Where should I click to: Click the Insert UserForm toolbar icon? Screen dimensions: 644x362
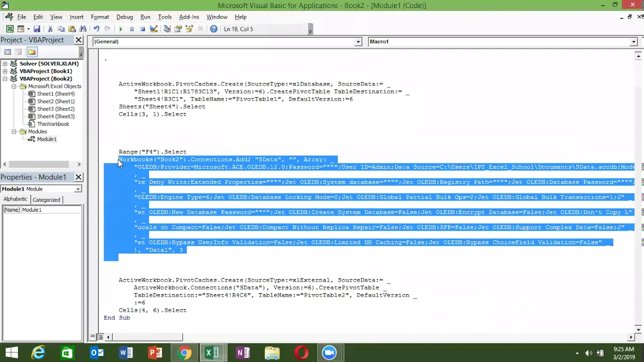(x=21, y=29)
